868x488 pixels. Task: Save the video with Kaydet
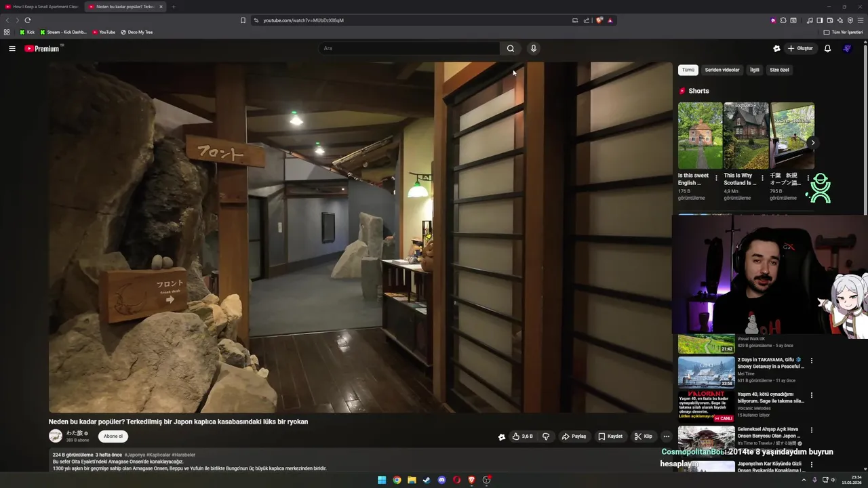point(610,436)
